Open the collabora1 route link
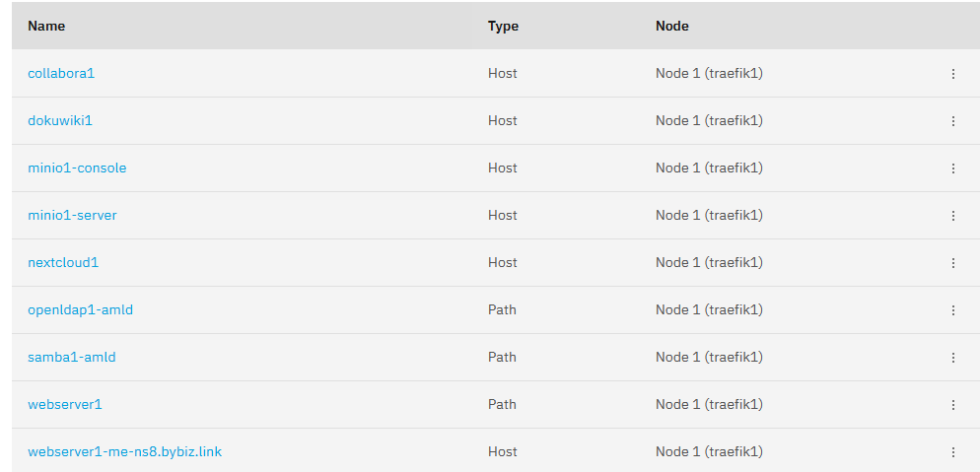The image size is (980, 472). (61, 73)
